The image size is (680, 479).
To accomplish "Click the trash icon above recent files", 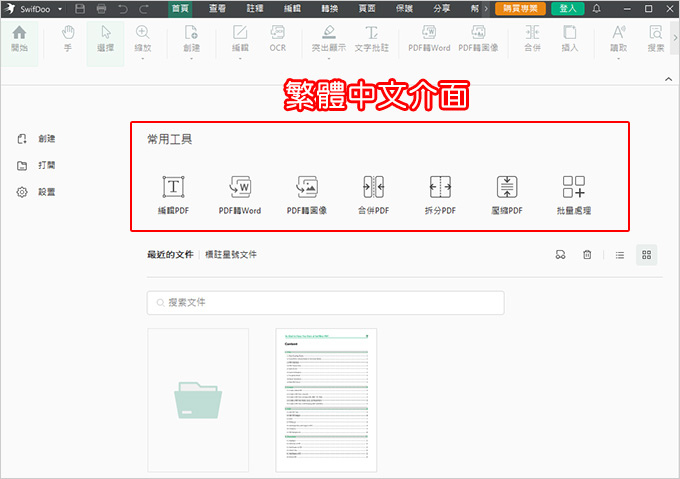I will pyautogui.click(x=587, y=254).
